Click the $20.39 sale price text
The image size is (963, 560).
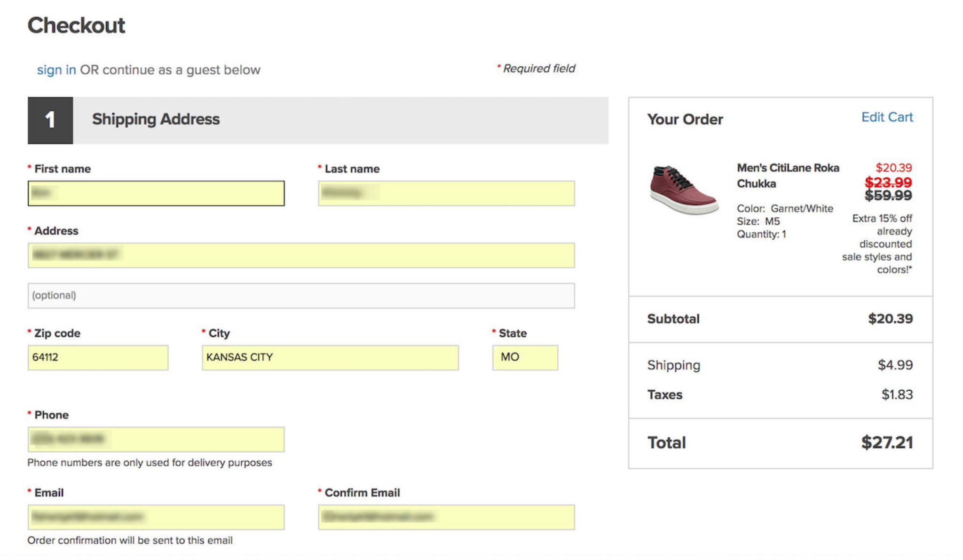click(x=893, y=168)
